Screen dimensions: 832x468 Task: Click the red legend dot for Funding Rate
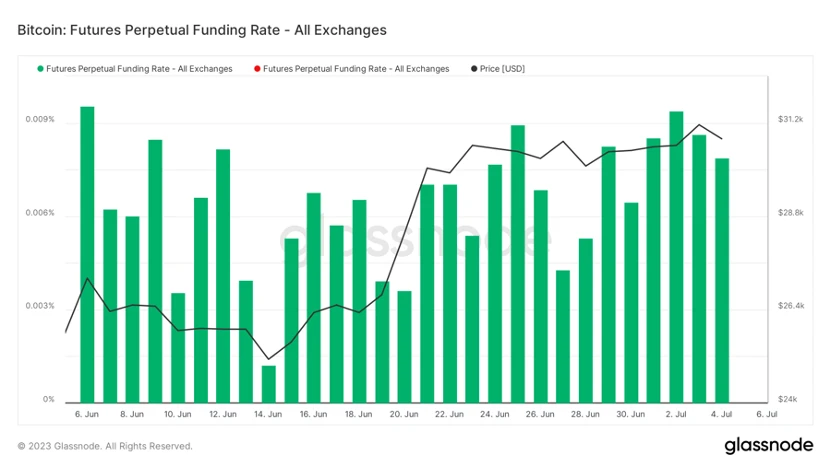pos(257,69)
